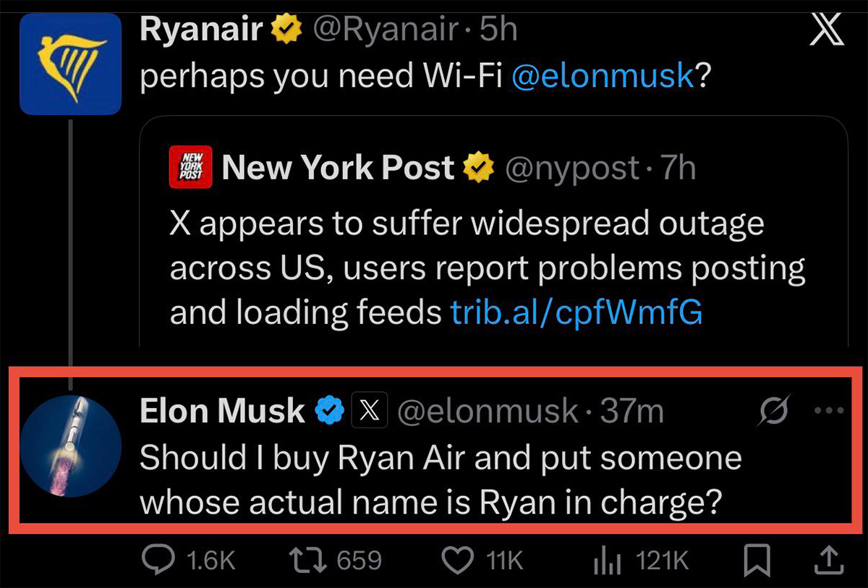Viewport: 868px width, 588px height.
Task: Open the three-dot more options menu
Action: coord(829,411)
